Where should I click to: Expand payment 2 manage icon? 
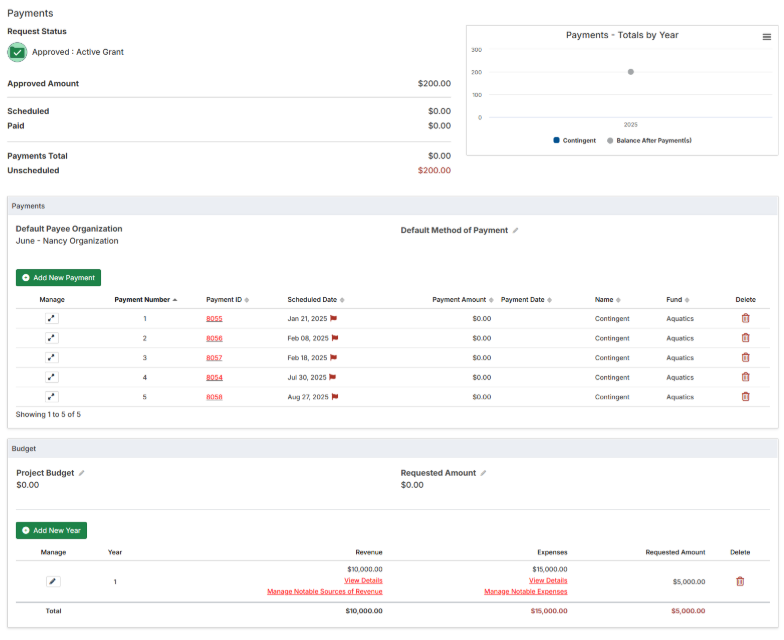(x=52, y=338)
